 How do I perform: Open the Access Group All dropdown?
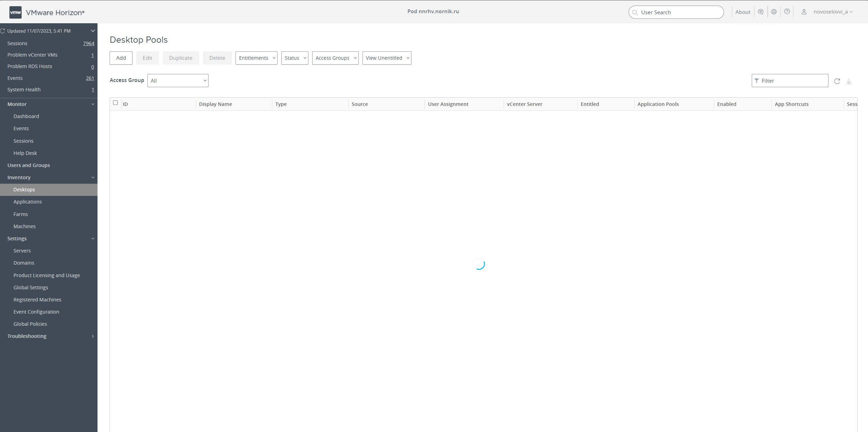178,81
